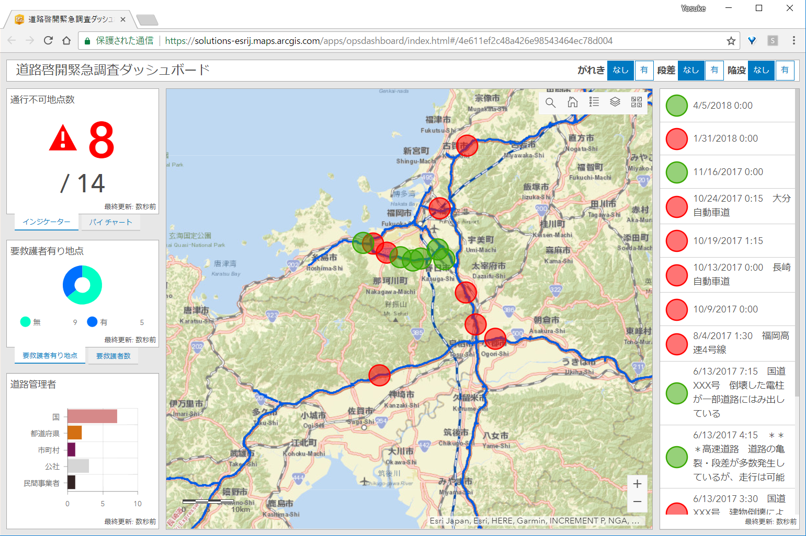This screenshot has width=806, height=536.
Task: Click the large red 8 indicator value
Action: [x=101, y=140]
